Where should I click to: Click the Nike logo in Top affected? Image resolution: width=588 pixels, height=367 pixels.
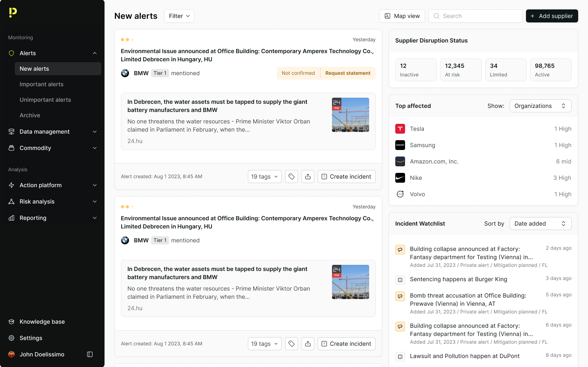point(400,178)
